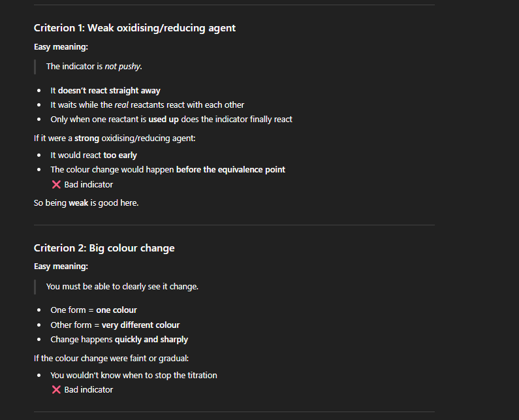Screen dimensions: 519x420
Task: Click the "Other form = very different colour" bullet
Action: pos(115,325)
